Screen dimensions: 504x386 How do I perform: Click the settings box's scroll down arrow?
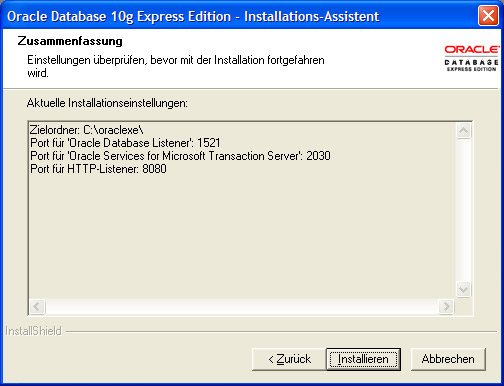click(463, 289)
